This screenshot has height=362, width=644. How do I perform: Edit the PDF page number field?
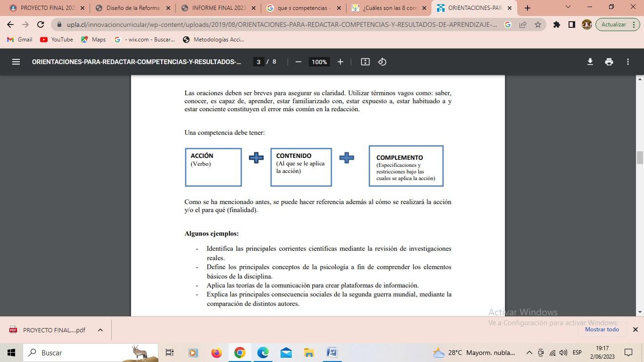tap(258, 62)
